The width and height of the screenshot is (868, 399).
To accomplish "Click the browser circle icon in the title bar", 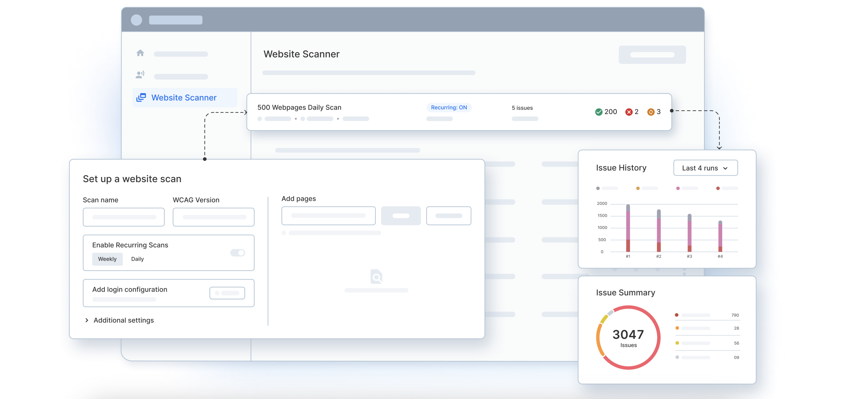I will click(136, 20).
